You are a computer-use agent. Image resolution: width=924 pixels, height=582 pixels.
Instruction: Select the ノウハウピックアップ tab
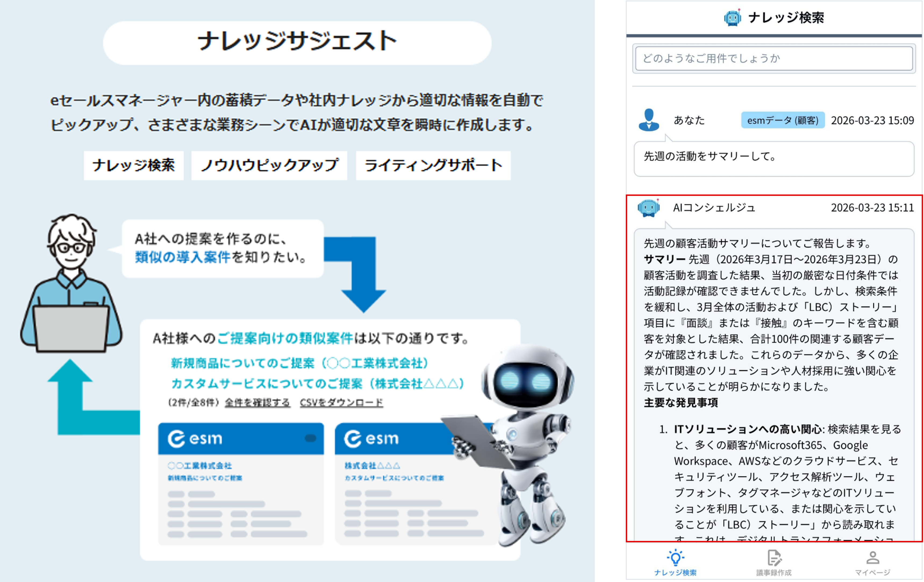269,165
